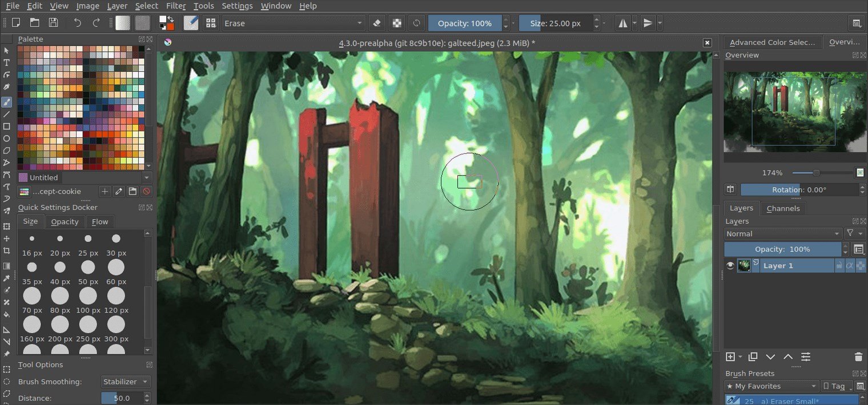Screen dimensions: 868x405
Task: Click the reload original preset icon
Action: click(x=417, y=23)
